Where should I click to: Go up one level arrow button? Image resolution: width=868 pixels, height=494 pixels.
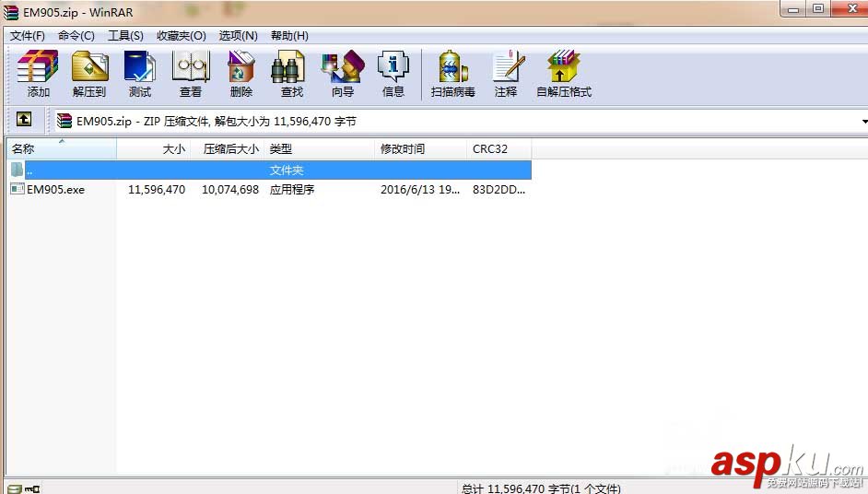[23, 119]
